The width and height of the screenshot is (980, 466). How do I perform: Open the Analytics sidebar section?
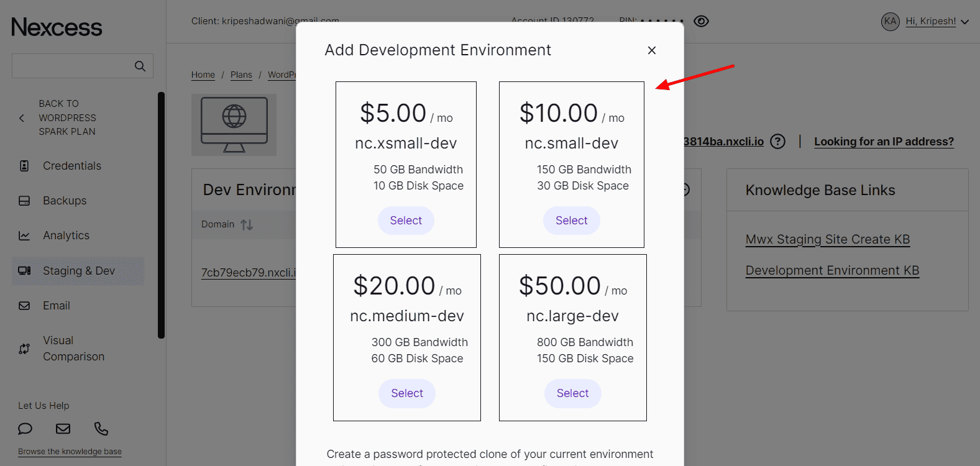point(66,235)
